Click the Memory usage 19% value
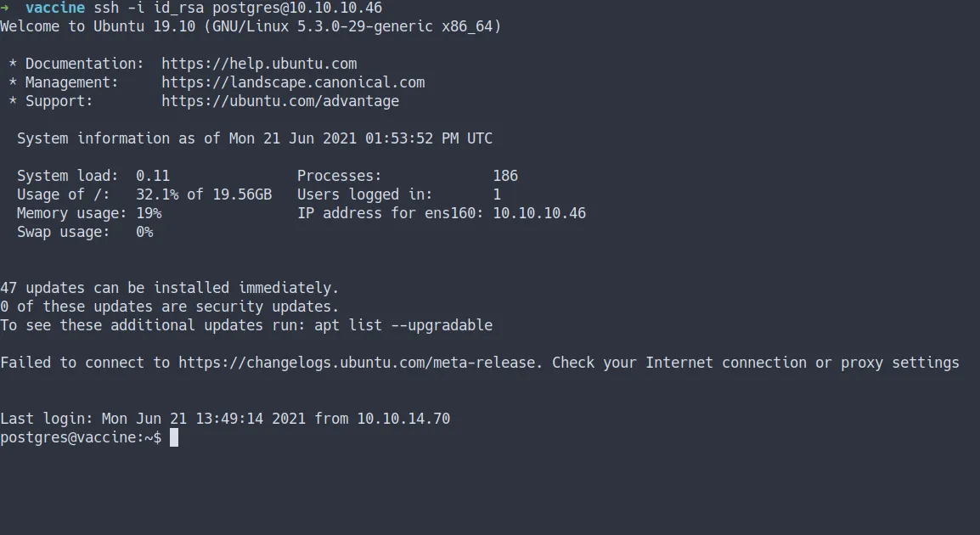Image resolution: width=980 pixels, height=535 pixels. [149, 213]
